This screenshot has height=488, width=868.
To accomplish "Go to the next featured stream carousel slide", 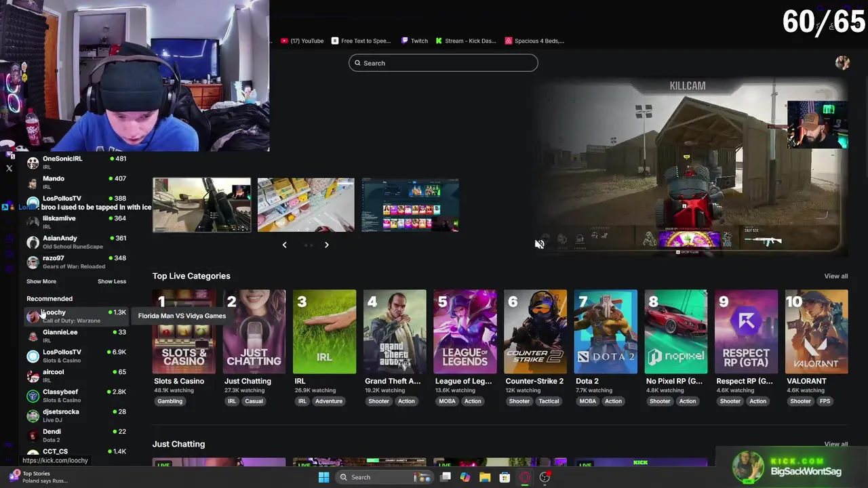I will tap(326, 245).
